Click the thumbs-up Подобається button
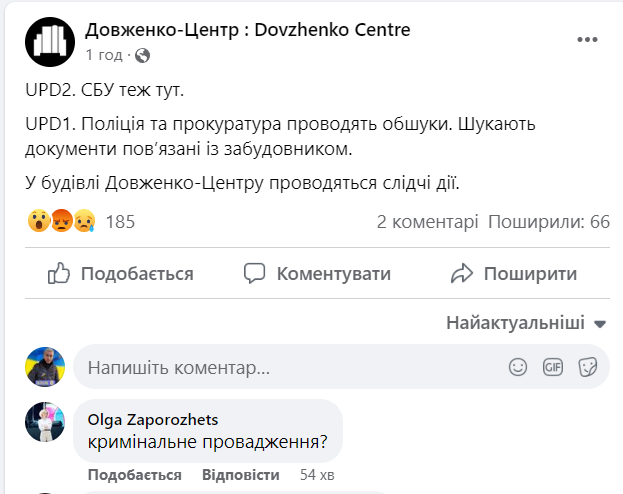The height and width of the screenshot is (494, 623). (x=120, y=273)
